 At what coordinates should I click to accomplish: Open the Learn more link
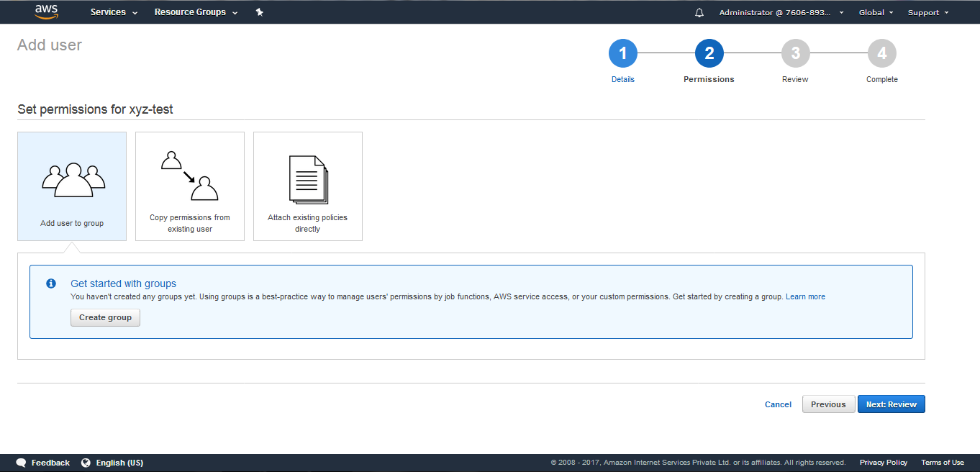[805, 296]
